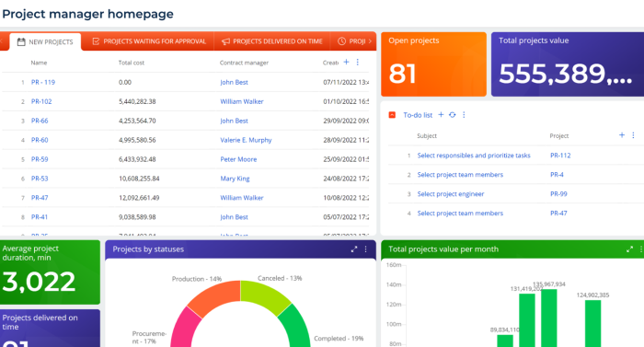644x347 pixels.
Task: Open contract manager John Best for PR-66
Action: pos(234,121)
